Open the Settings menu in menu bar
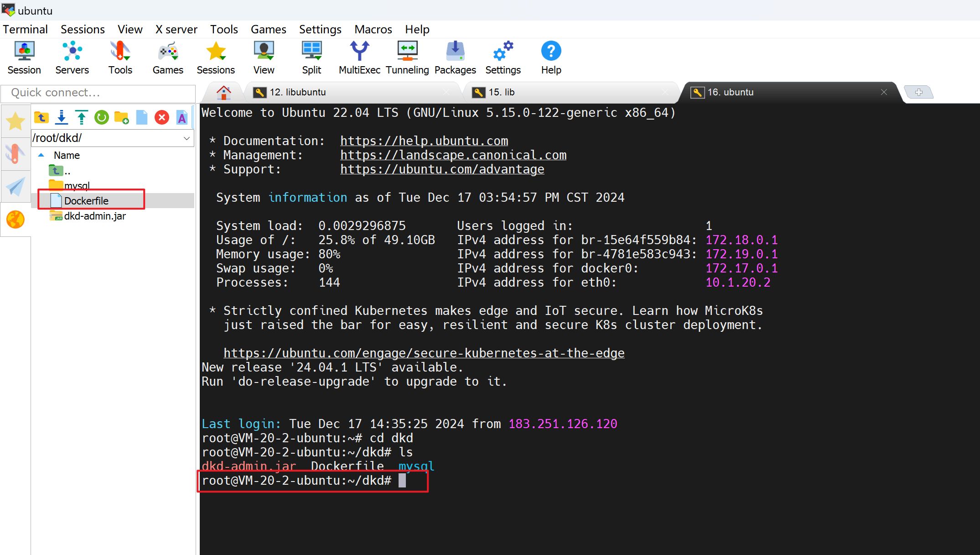Screen dimensions: 980x555 (x=320, y=29)
